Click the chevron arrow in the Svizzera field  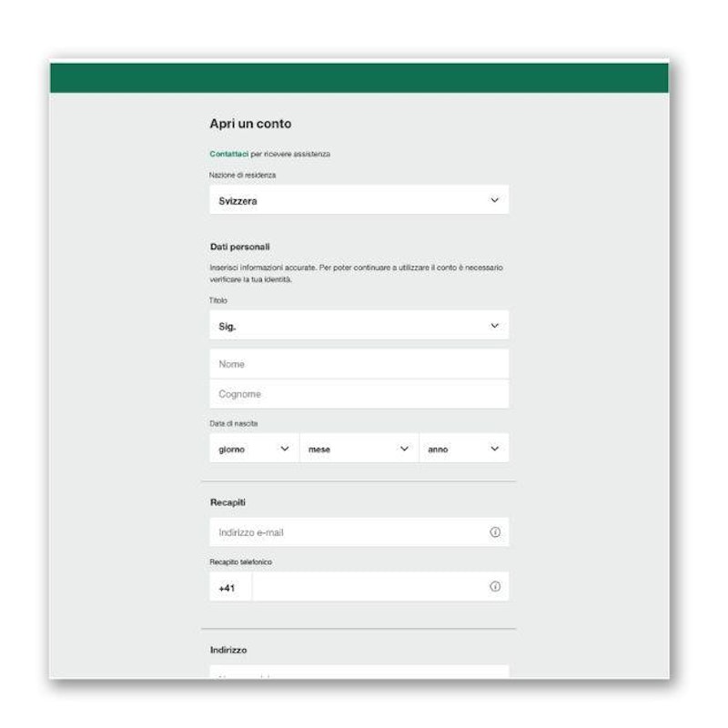pos(495,200)
